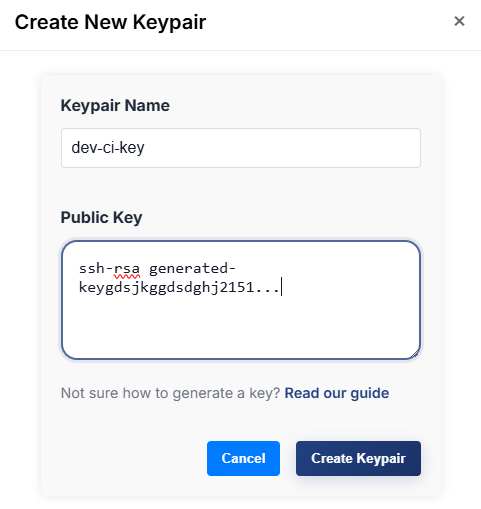This screenshot has width=481, height=509.
Task: Click the Cancel button
Action: [243, 458]
